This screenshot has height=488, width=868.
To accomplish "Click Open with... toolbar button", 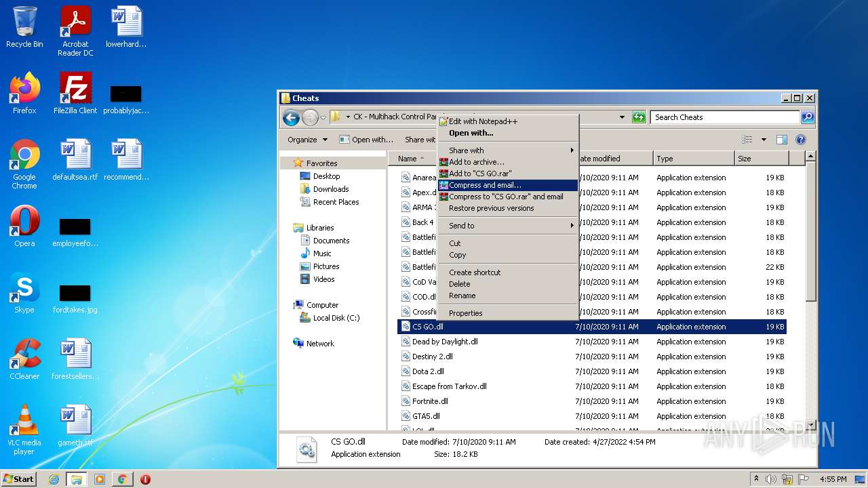I will [x=366, y=140].
